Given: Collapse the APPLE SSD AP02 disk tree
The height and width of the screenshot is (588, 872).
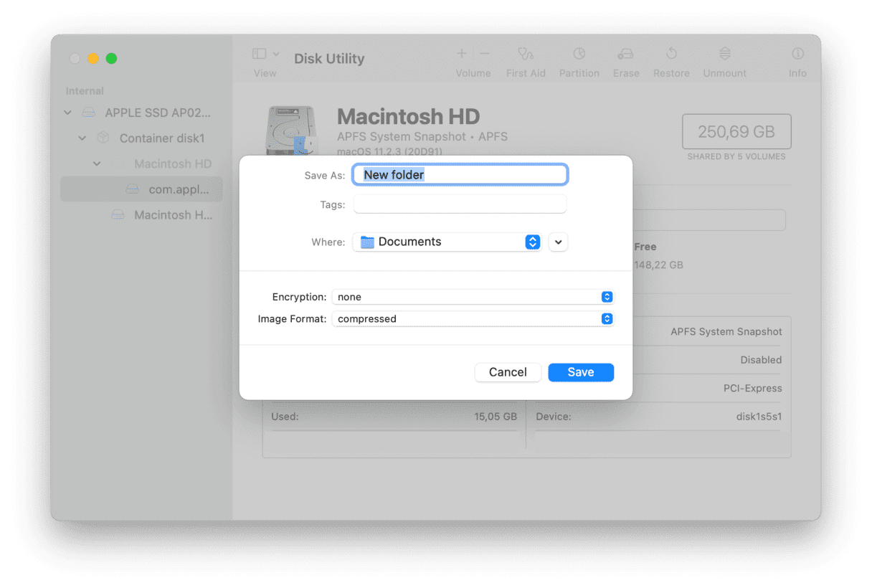Looking at the screenshot, I should point(68,113).
